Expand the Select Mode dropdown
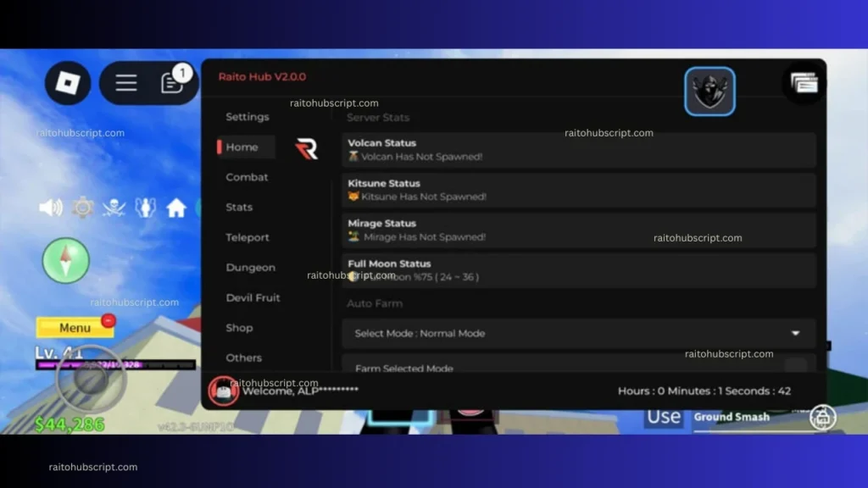The width and height of the screenshot is (868, 488). point(579,333)
